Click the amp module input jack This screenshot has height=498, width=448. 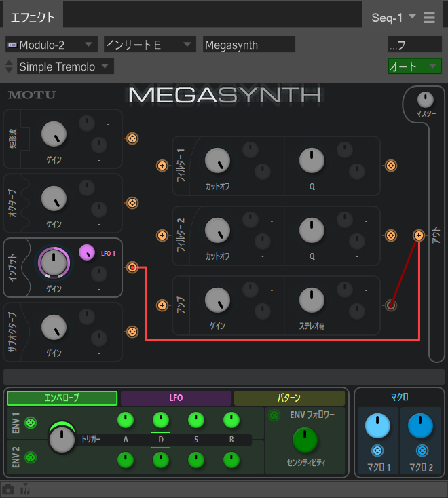click(162, 305)
